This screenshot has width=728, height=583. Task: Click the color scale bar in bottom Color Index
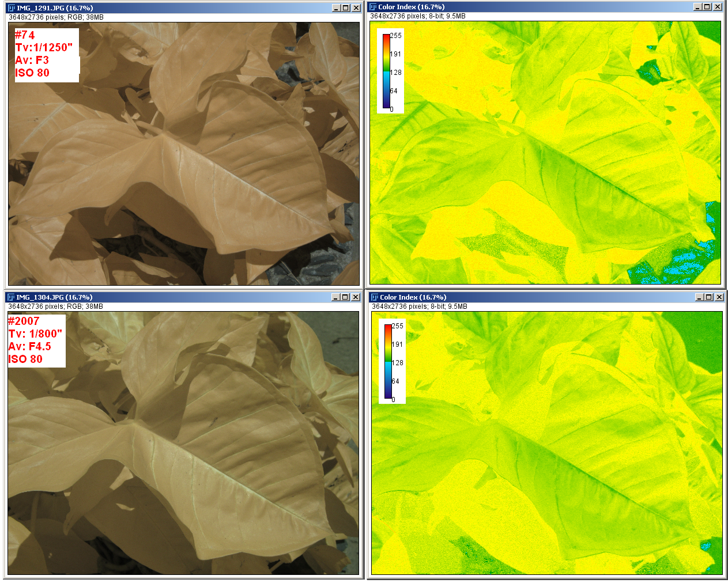point(388,361)
